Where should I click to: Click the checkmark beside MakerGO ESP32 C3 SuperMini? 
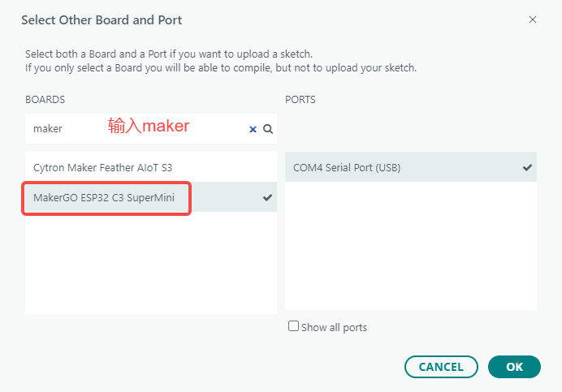267,197
